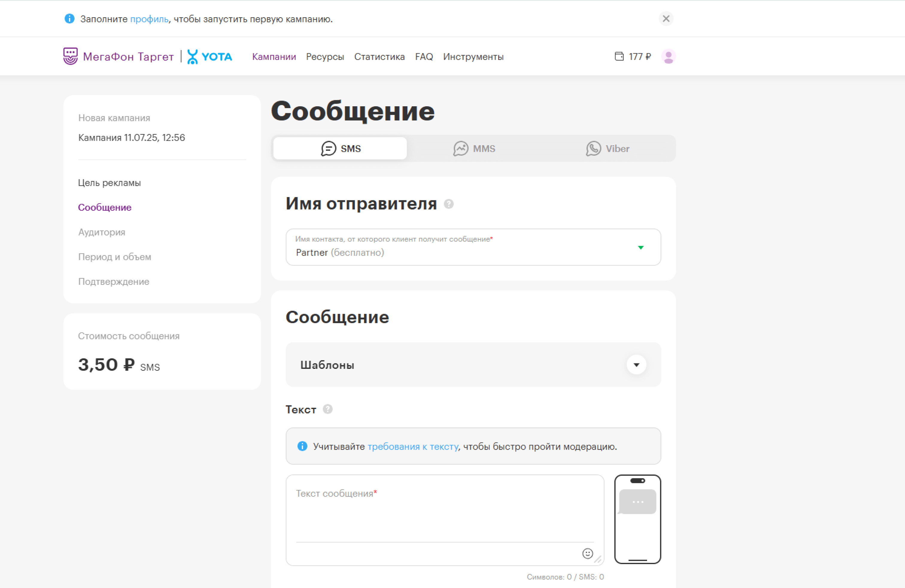Open the help tooltip next to Текст
The image size is (905, 588).
point(327,410)
